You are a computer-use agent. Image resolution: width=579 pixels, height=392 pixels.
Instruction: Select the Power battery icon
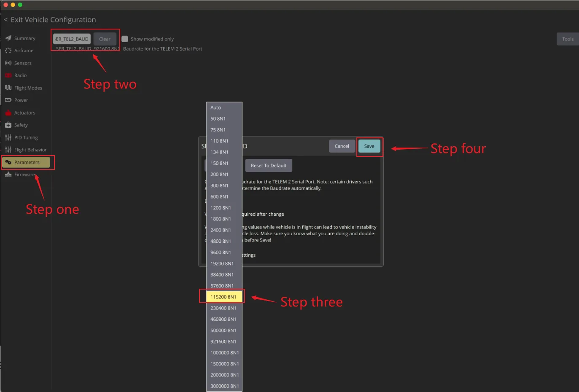[x=8, y=100]
